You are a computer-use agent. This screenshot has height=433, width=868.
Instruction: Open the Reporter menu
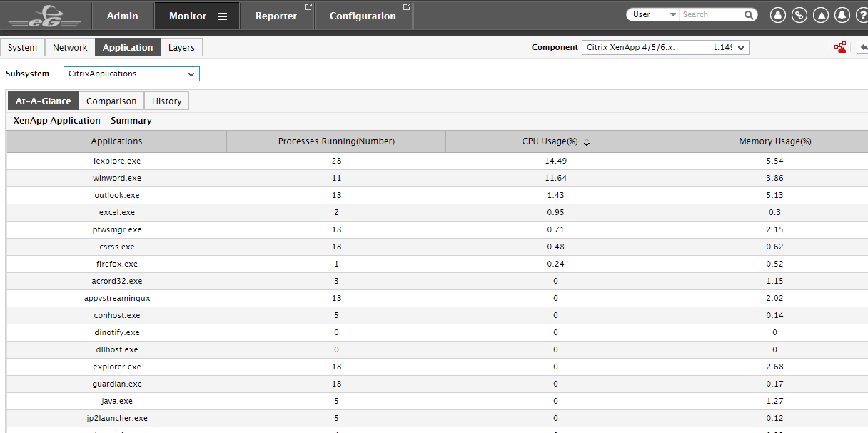point(276,16)
